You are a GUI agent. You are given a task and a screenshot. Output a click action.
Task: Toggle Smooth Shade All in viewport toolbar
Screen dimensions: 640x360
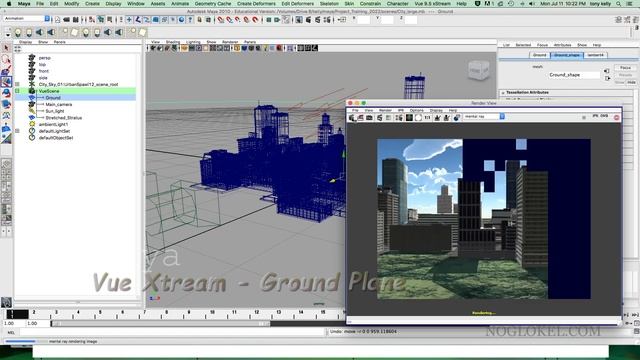(x=244, y=48)
